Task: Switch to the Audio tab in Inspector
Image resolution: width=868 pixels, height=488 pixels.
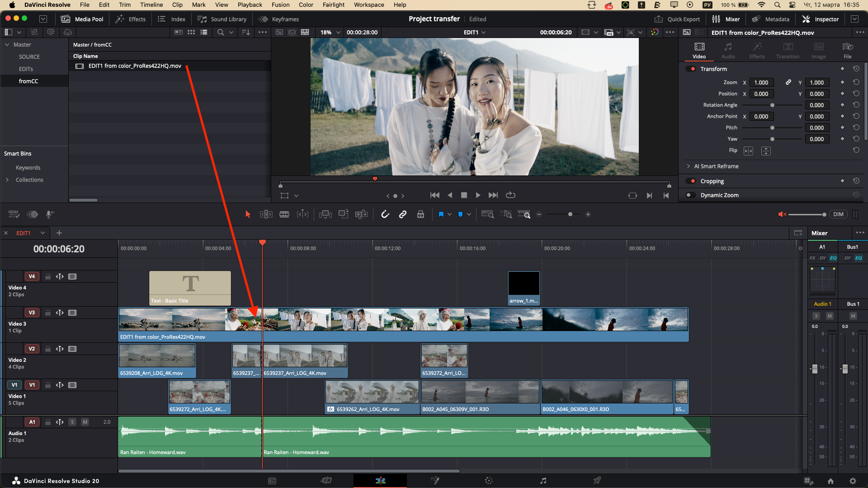Action: [x=728, y=50]
